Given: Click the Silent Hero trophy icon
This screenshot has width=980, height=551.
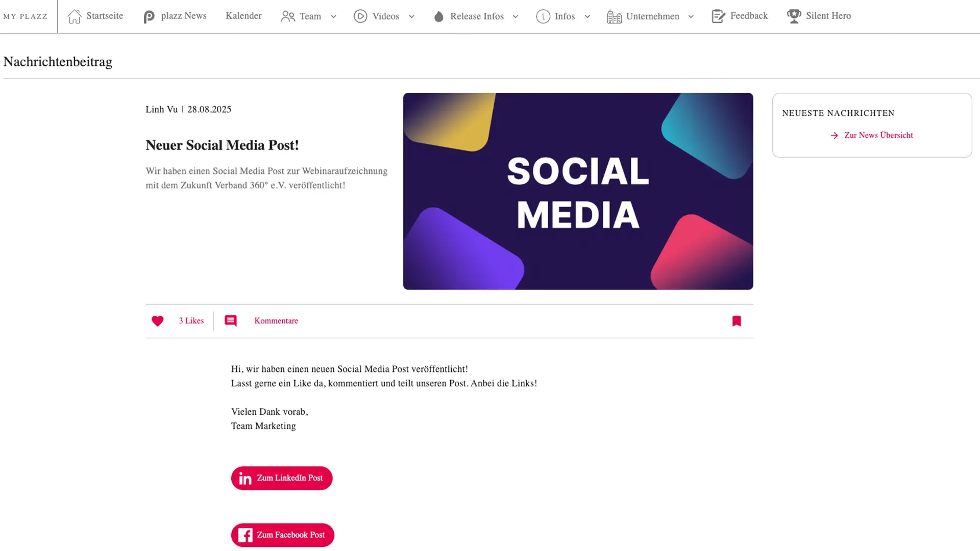Looking at the screenshot, I should coord(794,16).
